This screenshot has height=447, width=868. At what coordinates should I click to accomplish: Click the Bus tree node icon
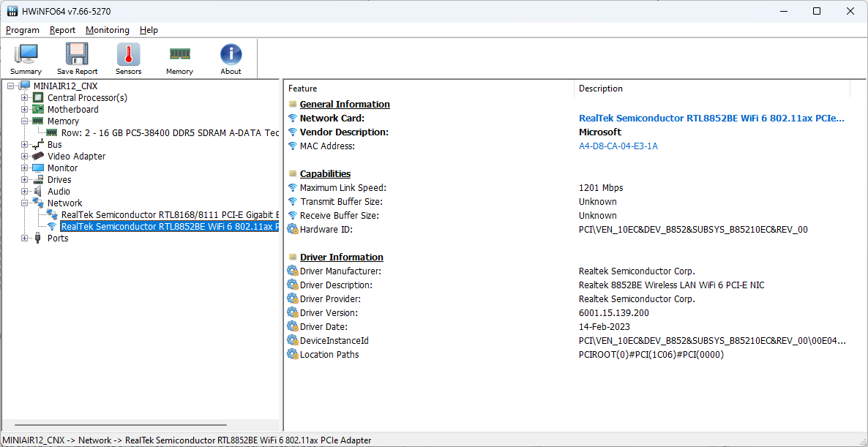(x=38, y=144)
